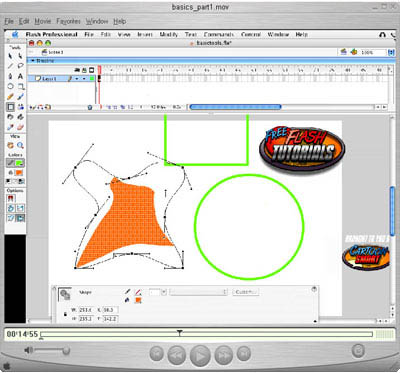Select the Brush tool
This screenshot has height=373, width=400.
pos(20,97)
